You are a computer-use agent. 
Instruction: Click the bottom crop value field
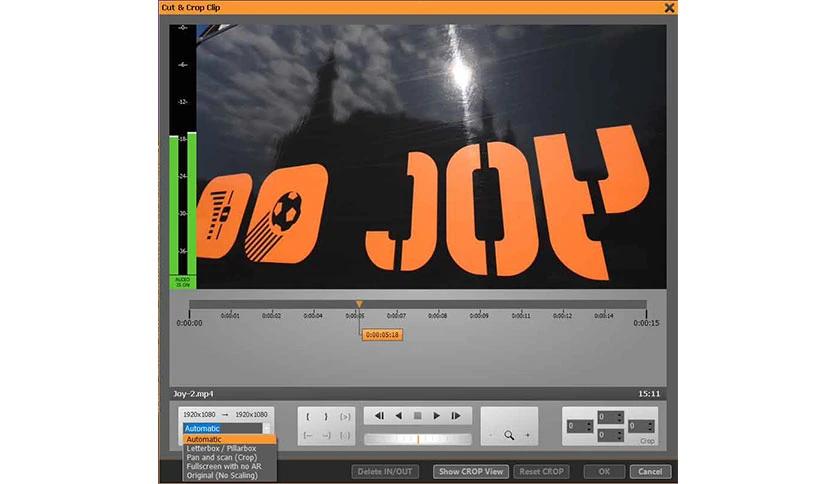coord(610,435)
